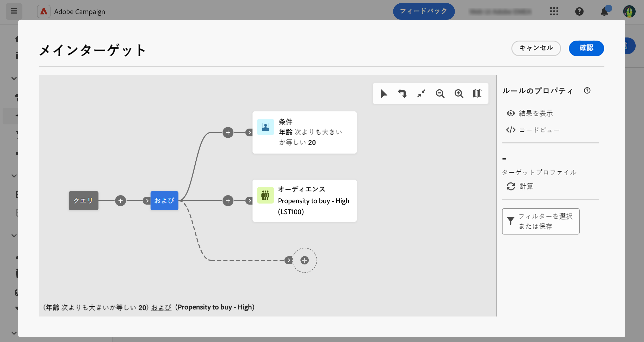Expand the arrow before the オーディエンス node

coord(250,201)
